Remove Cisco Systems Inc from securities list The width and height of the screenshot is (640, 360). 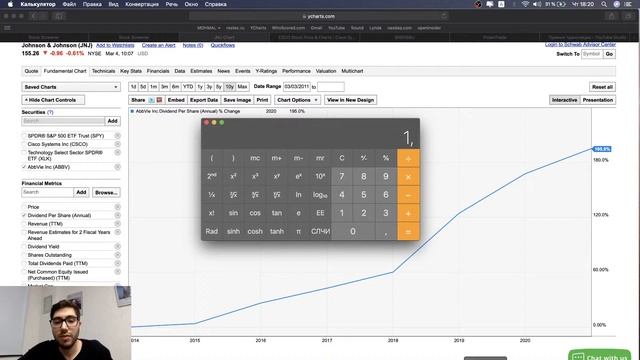click(118, 144)
